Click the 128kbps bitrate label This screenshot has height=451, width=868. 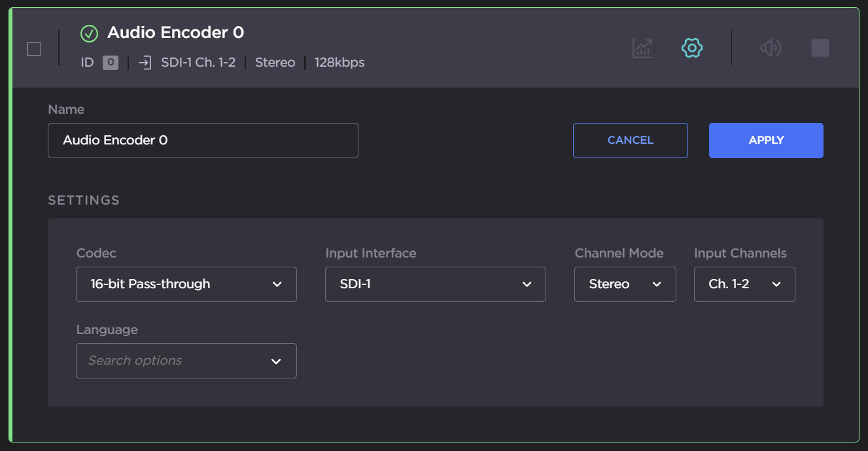pos(339,63)
